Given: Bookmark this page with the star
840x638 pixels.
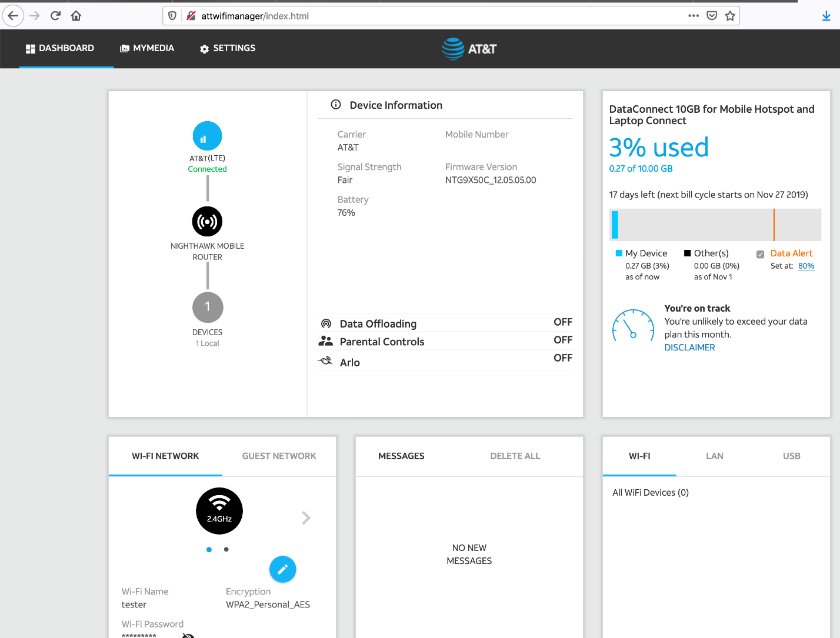Looking at the screenshot, I should 730,16.
